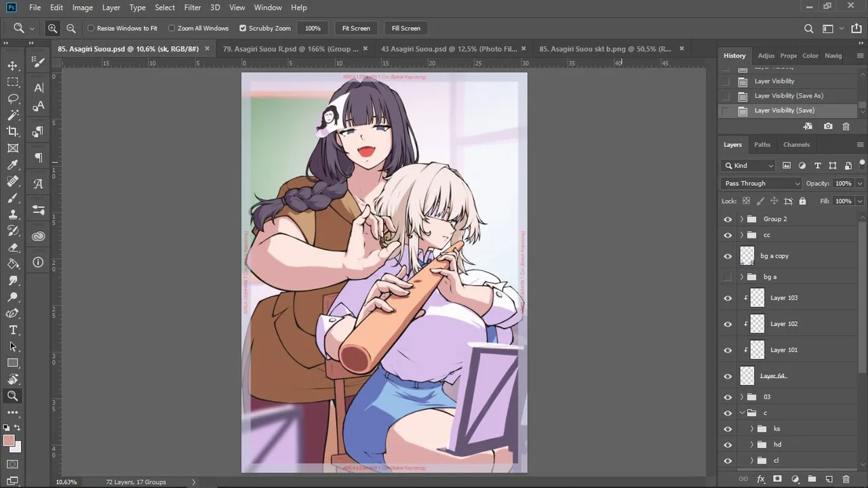Open the foreground color swatch
Screen dimensions: 868x488
click(x=9, y=441)
